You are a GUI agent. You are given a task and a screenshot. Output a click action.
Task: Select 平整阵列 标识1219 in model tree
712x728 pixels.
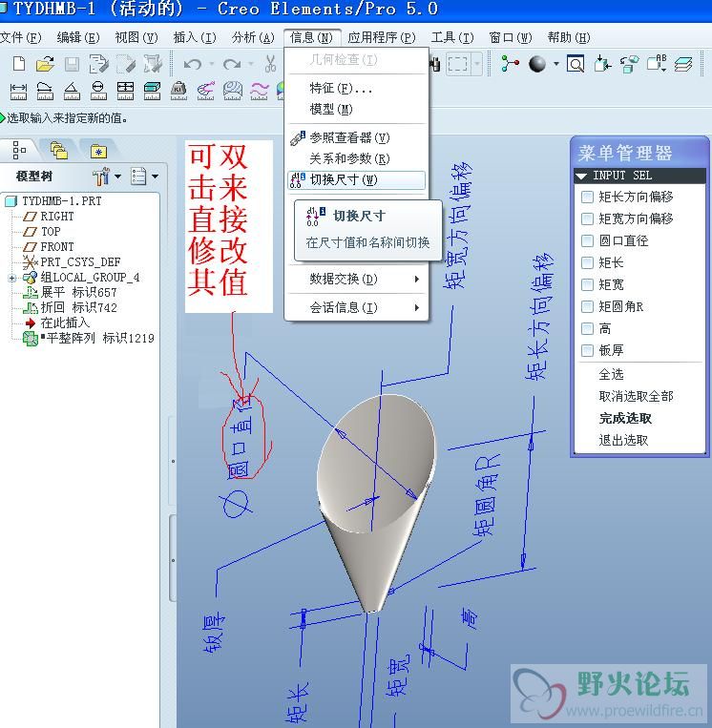88,339
